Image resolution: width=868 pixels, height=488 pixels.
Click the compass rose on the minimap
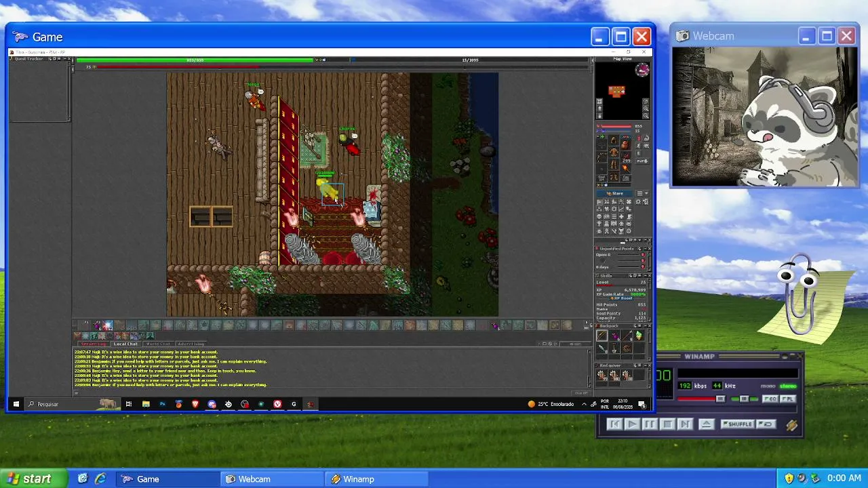coord(642,69)
